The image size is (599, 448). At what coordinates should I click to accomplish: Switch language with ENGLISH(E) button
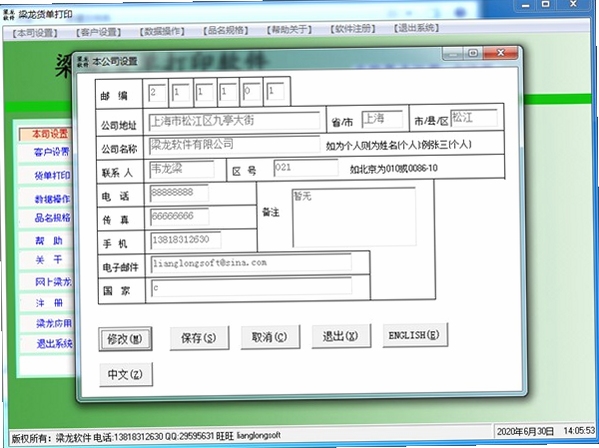(415, 335)
